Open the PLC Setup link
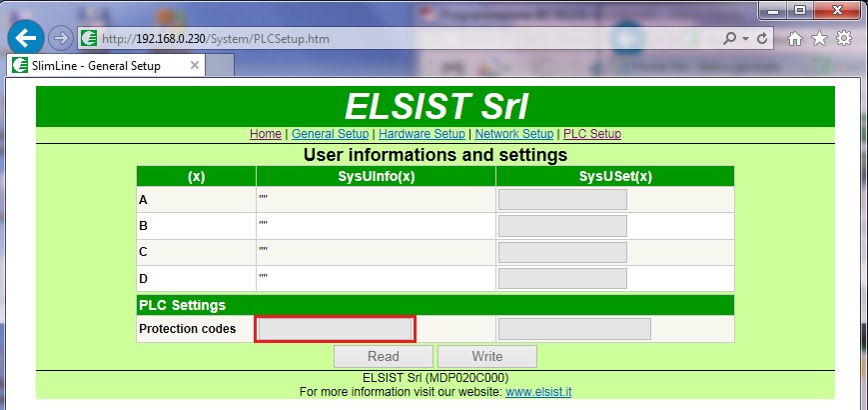This screenshot has width=868, height=410. point(592,134)
